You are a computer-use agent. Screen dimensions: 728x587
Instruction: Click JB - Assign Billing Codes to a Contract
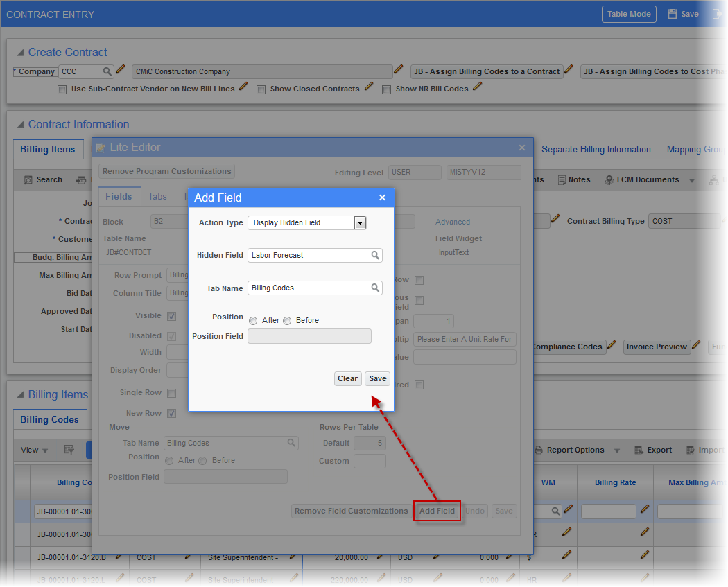(487, 71)
